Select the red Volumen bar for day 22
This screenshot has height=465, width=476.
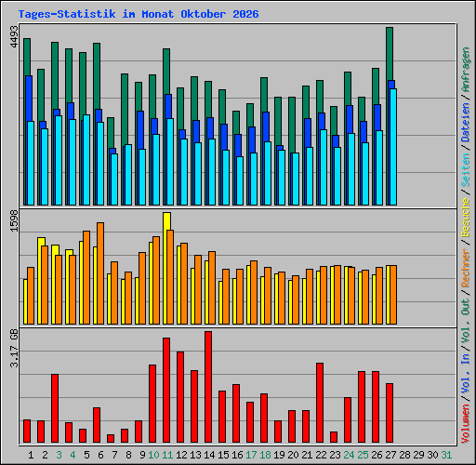coord(320,403)
